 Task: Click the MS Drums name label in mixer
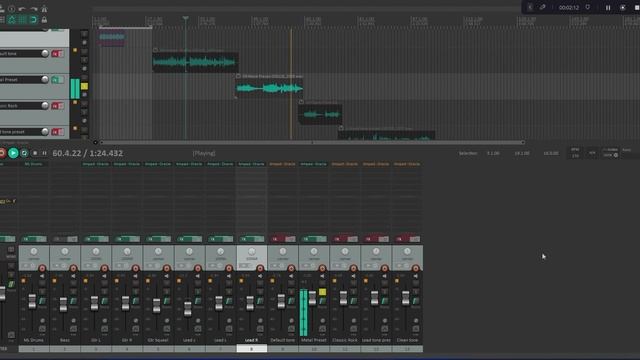33,340
